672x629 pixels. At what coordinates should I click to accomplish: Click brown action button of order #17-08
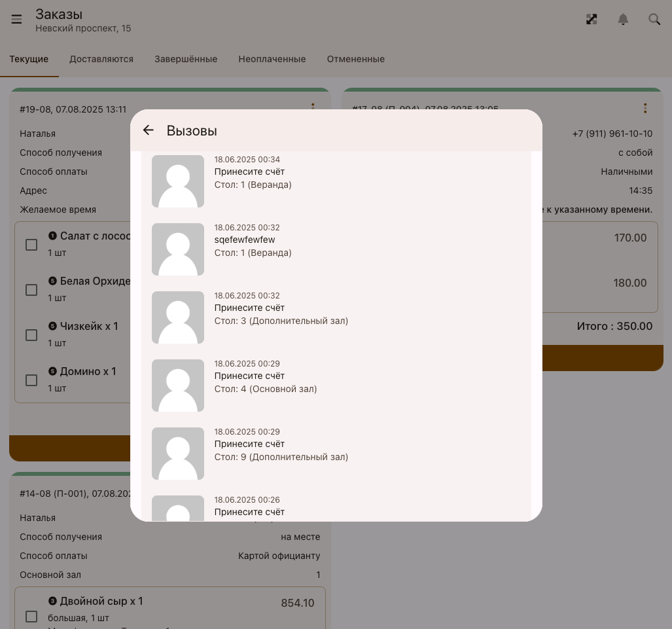point(603,357)
